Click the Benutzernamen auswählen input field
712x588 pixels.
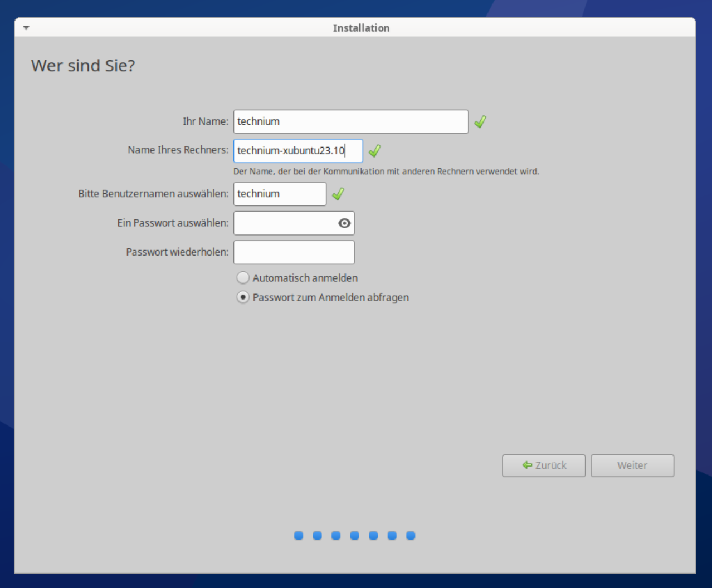point(279,194)
